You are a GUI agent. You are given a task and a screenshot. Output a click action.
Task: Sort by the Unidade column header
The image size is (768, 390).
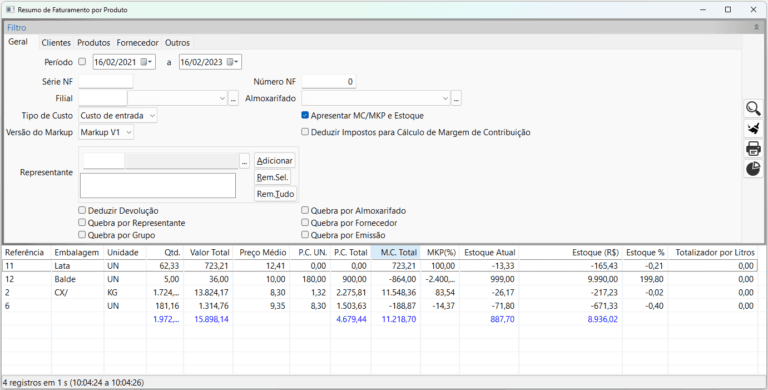pos(125,252)
